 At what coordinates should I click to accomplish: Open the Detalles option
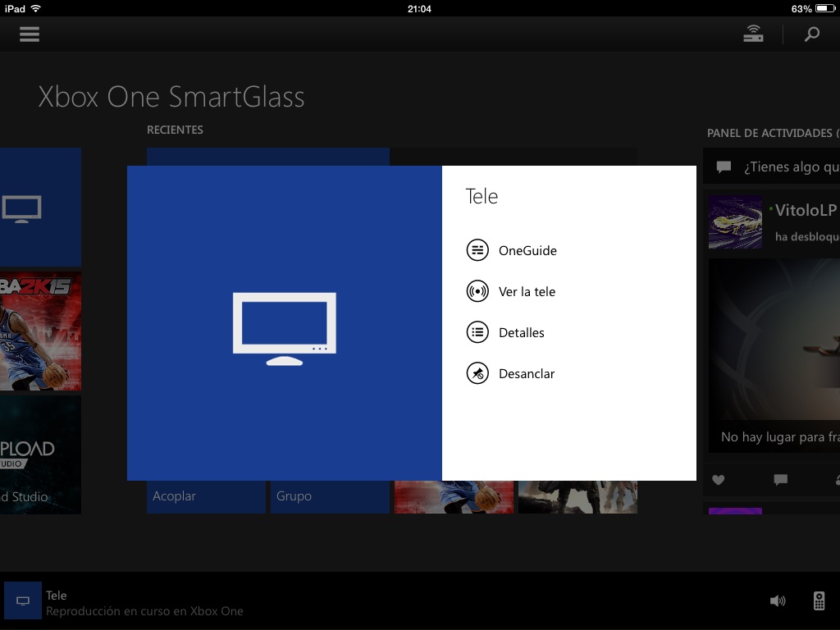(521, 333)
